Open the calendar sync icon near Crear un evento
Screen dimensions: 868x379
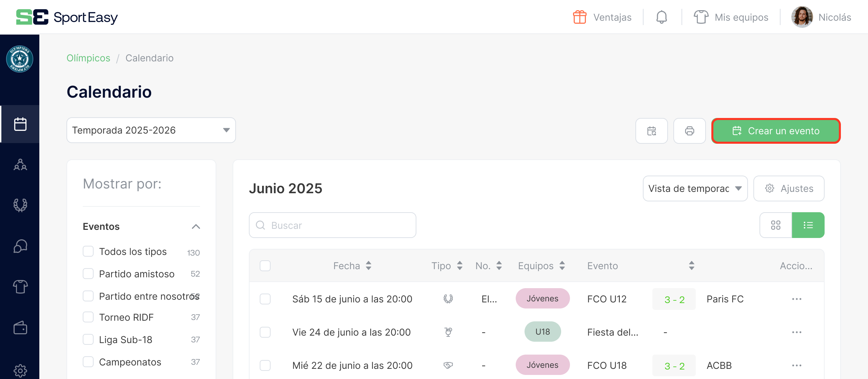pyautogui.click(x=651, y=131)
